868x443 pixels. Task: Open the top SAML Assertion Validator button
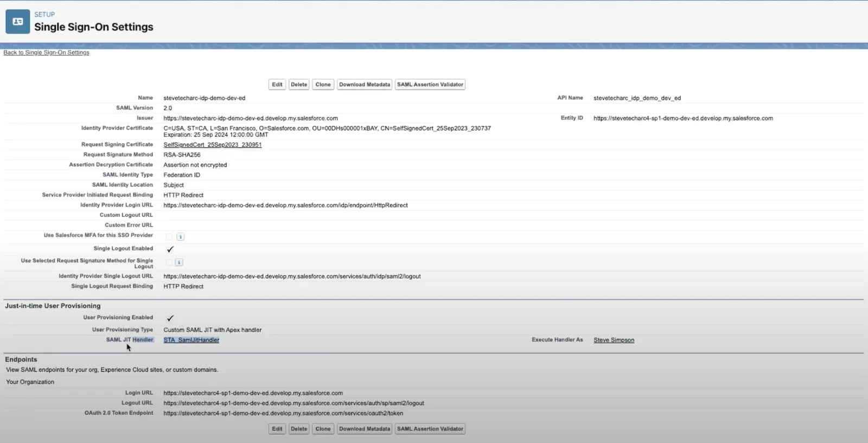430,85
